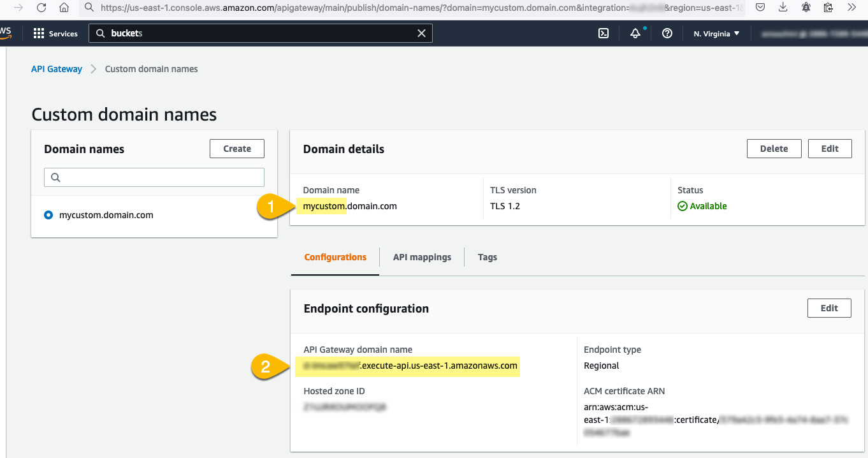868x458 pixels.
Task: Open the Pocket save icon in the browser toolbar
Action: (760, 8)
